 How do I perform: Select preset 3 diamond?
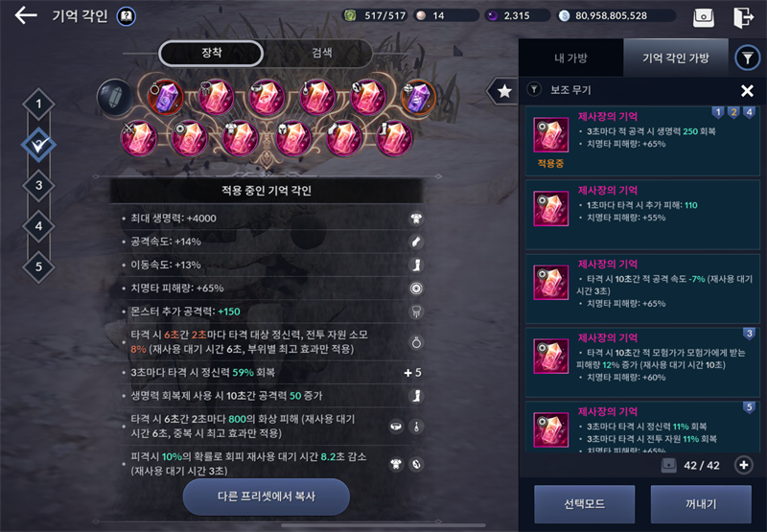pyautogui.click(x=38, y=185)
